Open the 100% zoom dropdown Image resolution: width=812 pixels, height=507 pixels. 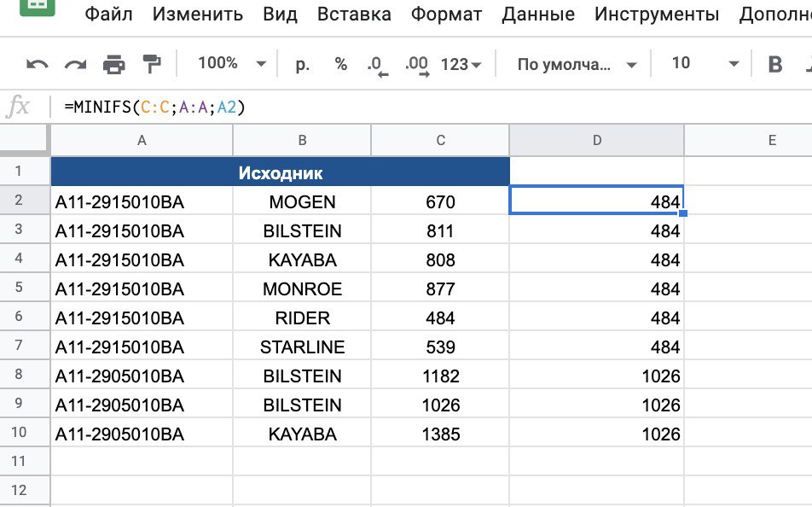coord(231,64)
